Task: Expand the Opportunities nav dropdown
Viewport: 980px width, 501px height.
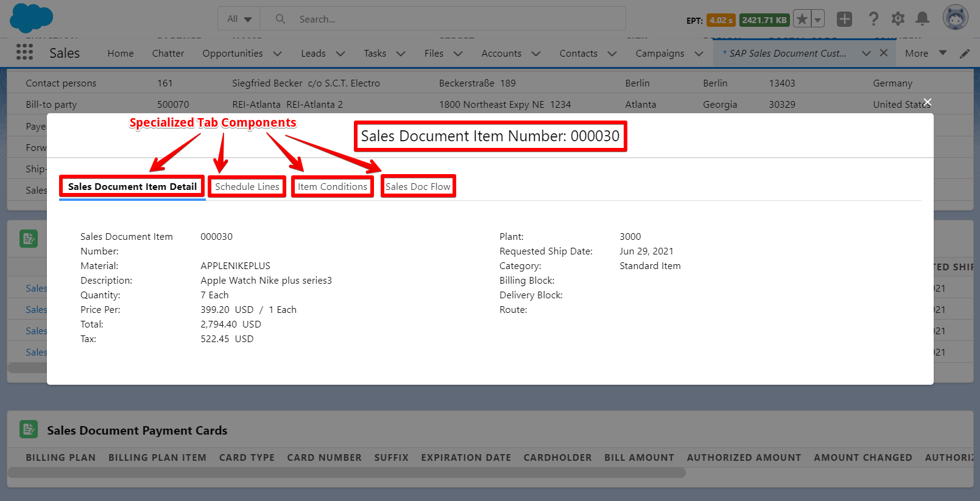Action: point(278,54)
